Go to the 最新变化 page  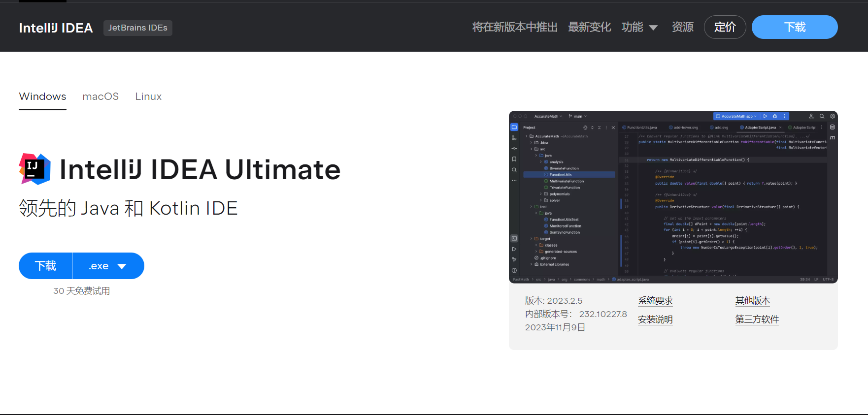tap(589, 27)
